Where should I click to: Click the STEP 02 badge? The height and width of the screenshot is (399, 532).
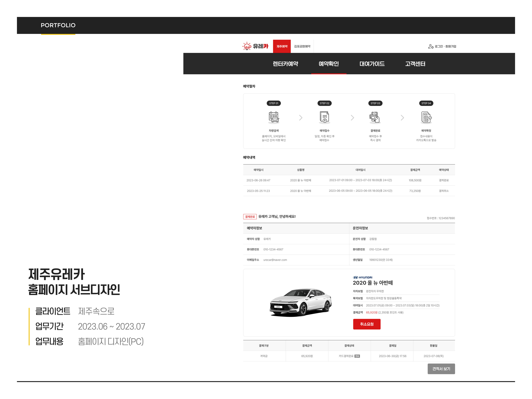pyautogui.click(x=324, y=103)
